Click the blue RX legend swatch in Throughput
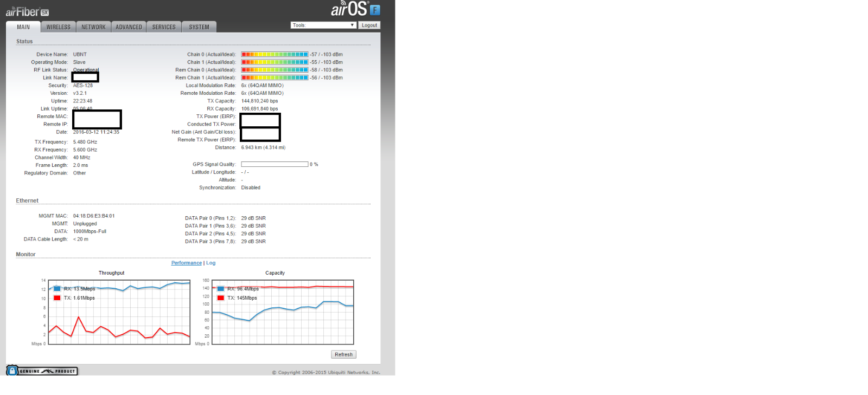 (x=57, y=289)
